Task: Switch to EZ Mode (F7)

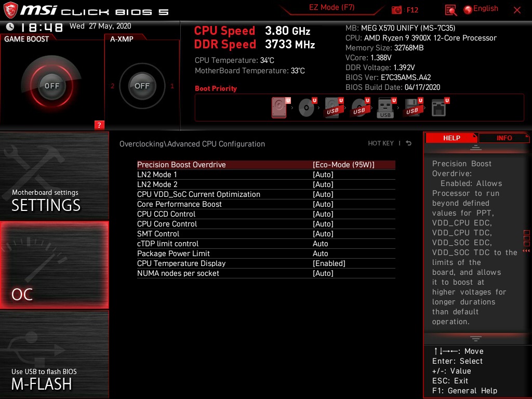Action: pos(332,7)
